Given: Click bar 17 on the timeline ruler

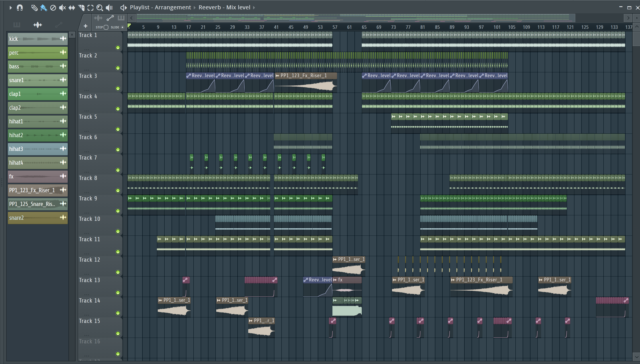Looking at the screenshot, I should [x=188, y=27].
